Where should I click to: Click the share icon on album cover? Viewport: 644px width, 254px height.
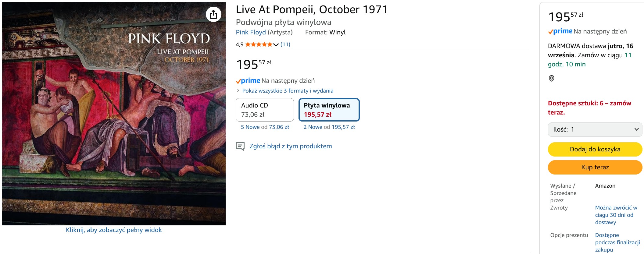pyautogui.click(x=213, y=14)
